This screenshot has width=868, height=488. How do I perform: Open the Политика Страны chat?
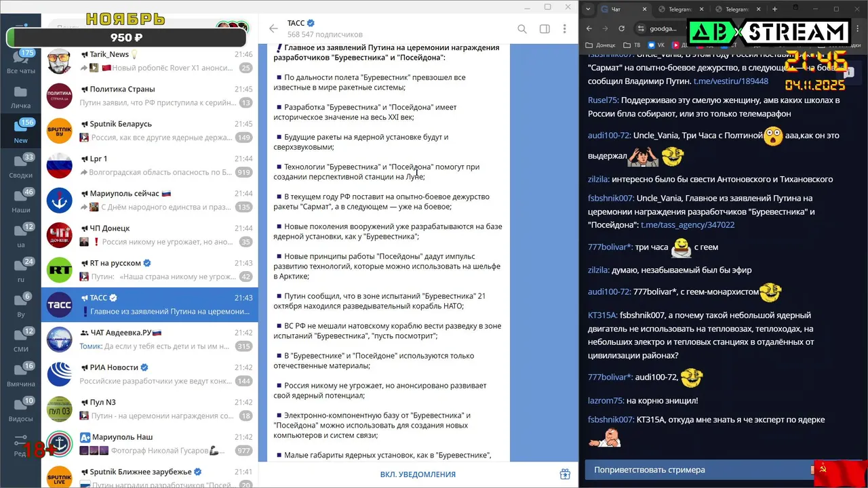[150, 96]
